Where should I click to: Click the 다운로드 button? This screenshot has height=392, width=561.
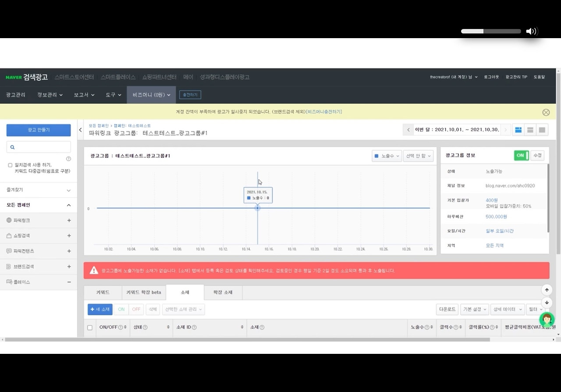click(x=447, y=310)
